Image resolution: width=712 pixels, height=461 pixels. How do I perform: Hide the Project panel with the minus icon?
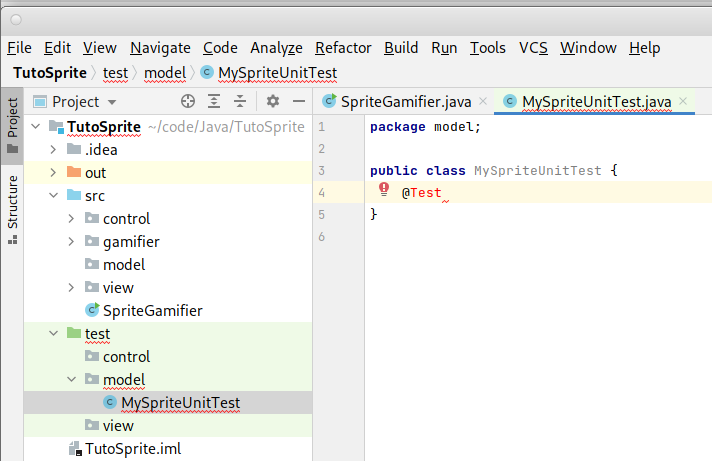pos(297,101)
